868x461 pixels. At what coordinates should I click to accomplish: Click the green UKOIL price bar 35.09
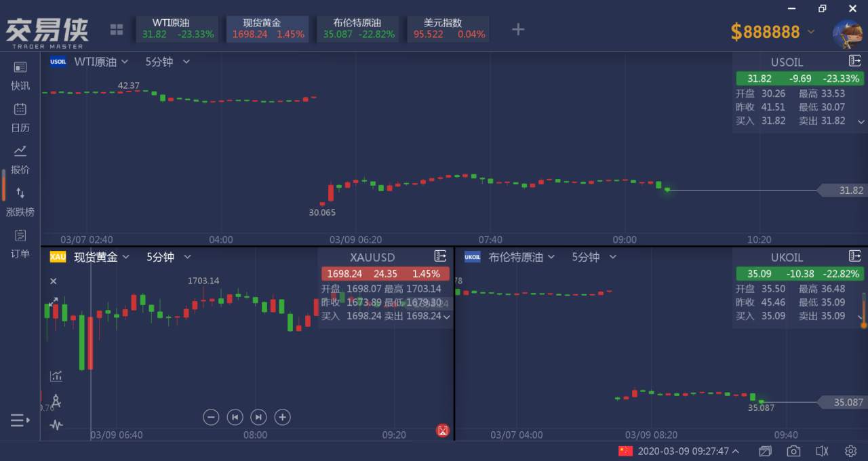tap(800, 274)
